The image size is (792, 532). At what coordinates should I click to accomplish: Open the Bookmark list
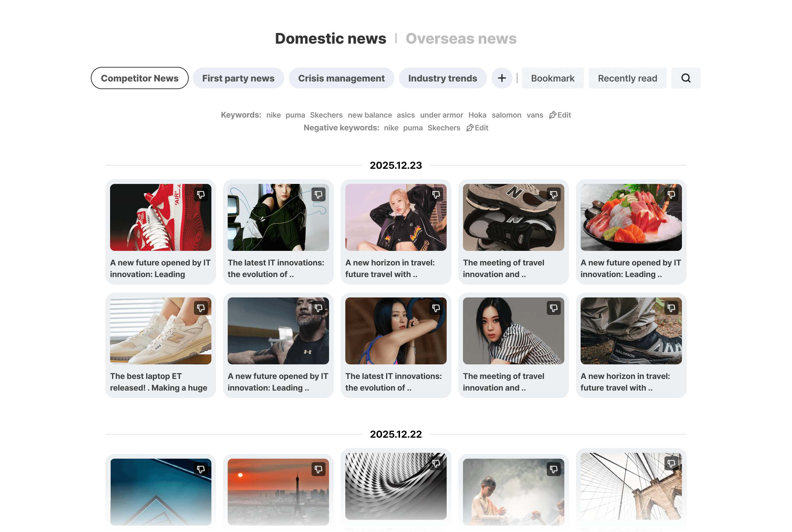pyautogui.click(x=552, y=78)
